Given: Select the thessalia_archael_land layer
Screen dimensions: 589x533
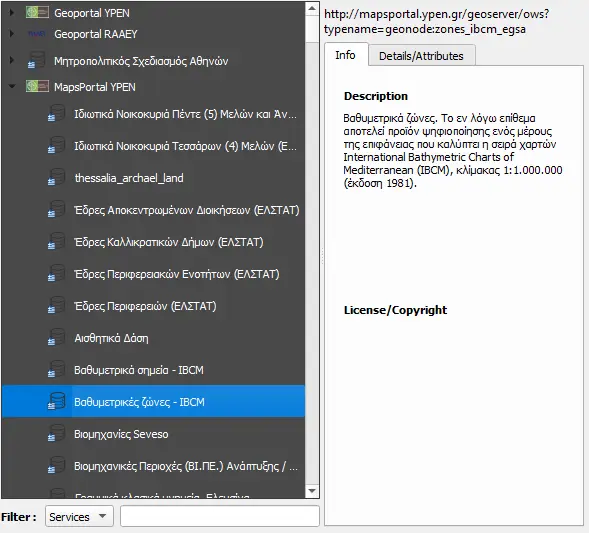Looking at the screenshot, I should 129,178.
